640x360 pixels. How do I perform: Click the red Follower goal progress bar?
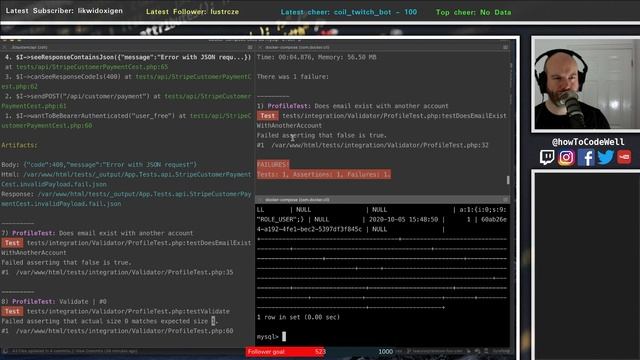285,351
